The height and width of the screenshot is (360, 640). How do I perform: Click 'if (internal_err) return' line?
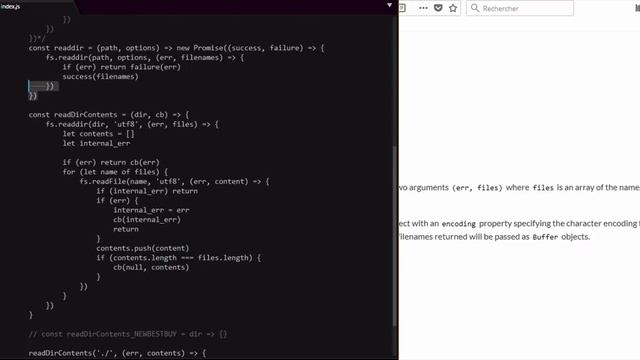pos(147,191)
